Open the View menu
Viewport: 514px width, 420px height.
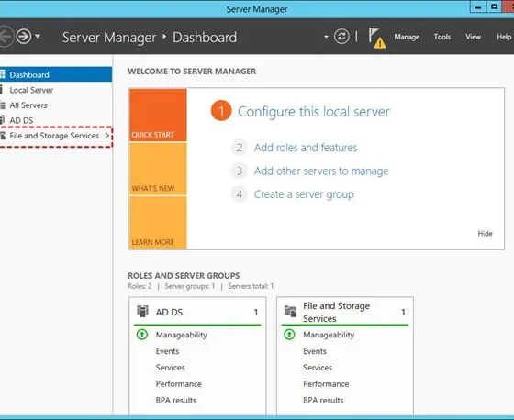point(473,37)
